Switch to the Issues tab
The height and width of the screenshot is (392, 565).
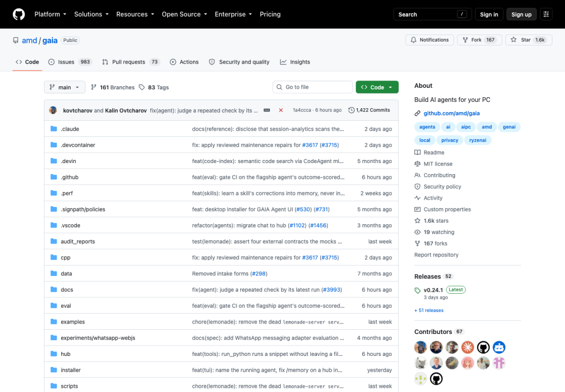70,62
